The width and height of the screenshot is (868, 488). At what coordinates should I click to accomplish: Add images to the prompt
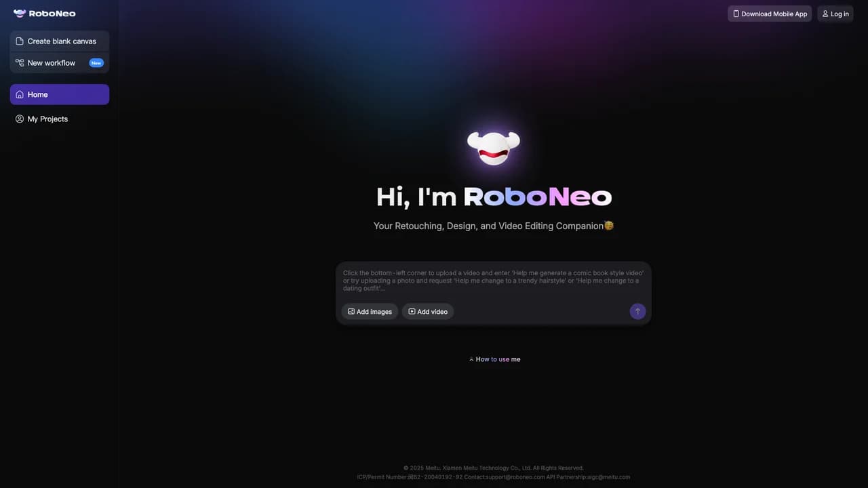click(x=370, y=311)
